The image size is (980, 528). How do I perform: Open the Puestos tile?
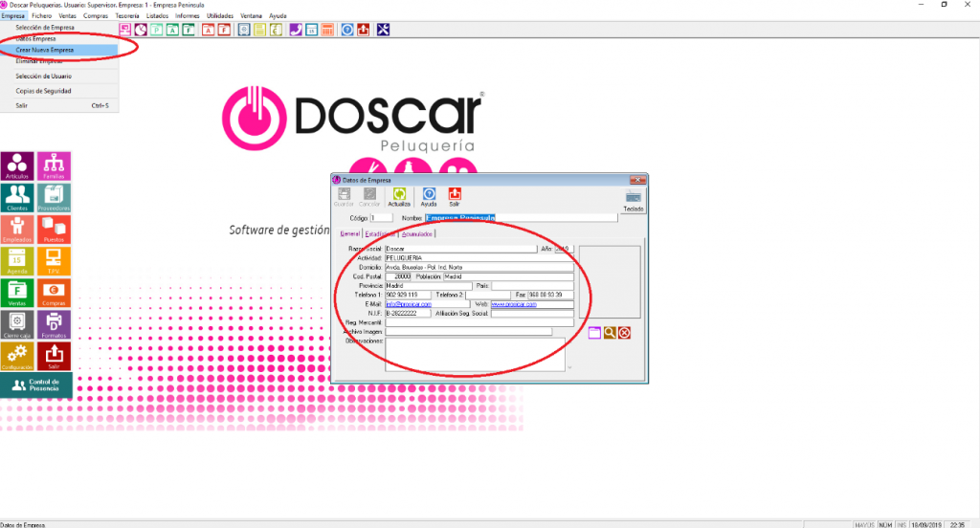[54, 230]
